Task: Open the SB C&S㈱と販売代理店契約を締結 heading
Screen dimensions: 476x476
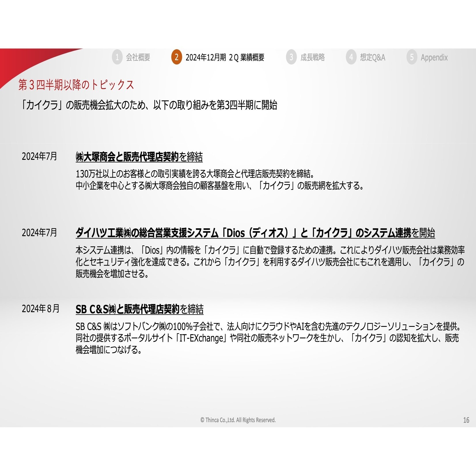Action: [x=139, y=309]
